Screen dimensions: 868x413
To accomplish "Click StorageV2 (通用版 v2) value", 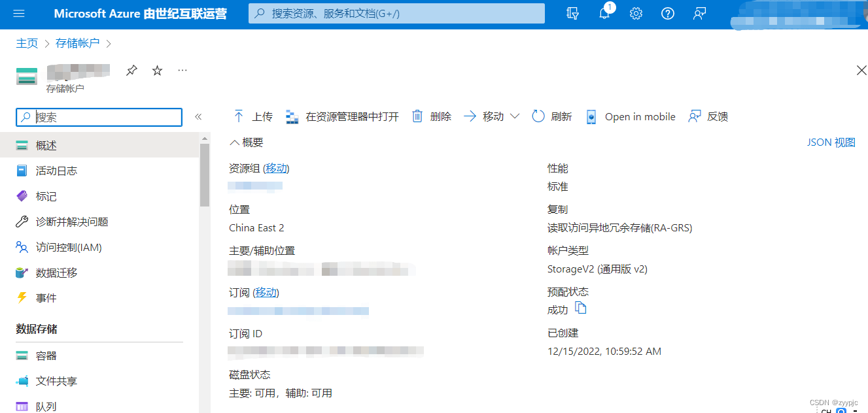I will coord(597,269).
